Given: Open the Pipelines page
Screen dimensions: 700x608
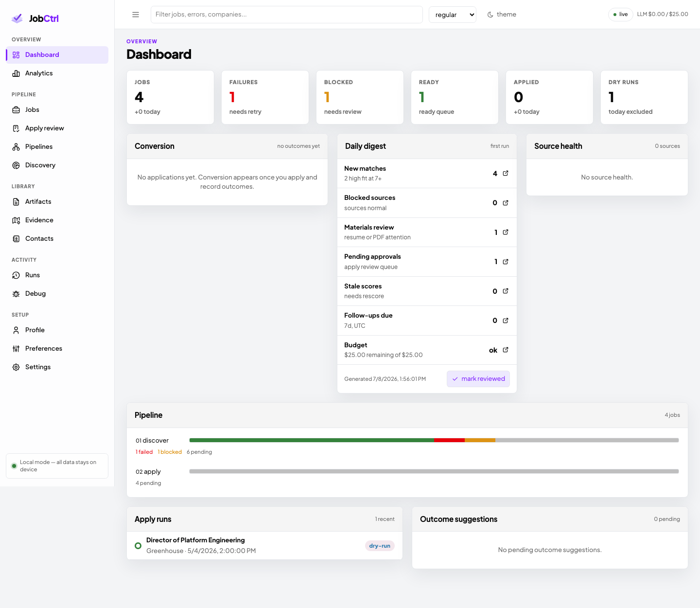Looking at the screenshot, I should pos(57,147).
